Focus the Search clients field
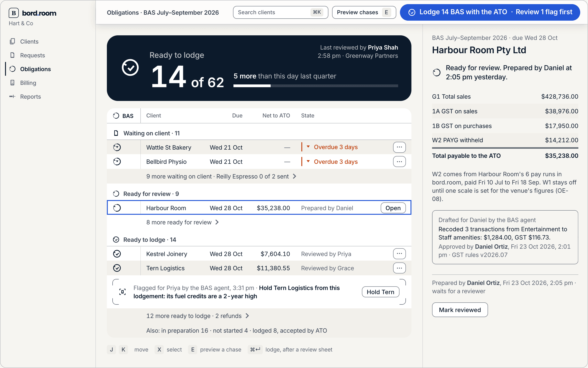 [280, 12]
